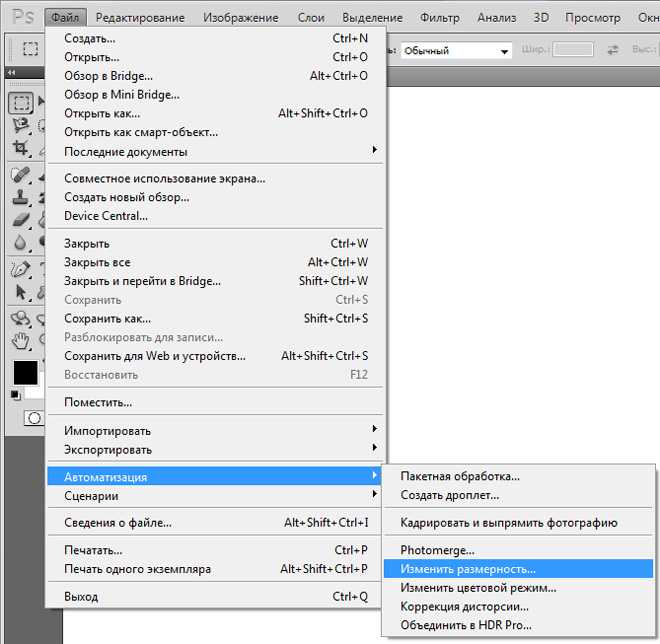This screenshot has width=660, height=644.
Task: Click the Шир. width input field
Action: coord(573,50)
